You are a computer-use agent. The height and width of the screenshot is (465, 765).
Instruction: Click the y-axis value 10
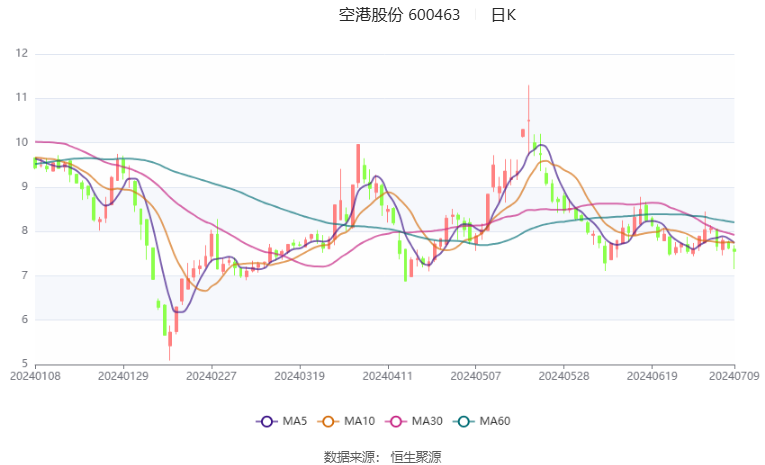pos(21,142)
